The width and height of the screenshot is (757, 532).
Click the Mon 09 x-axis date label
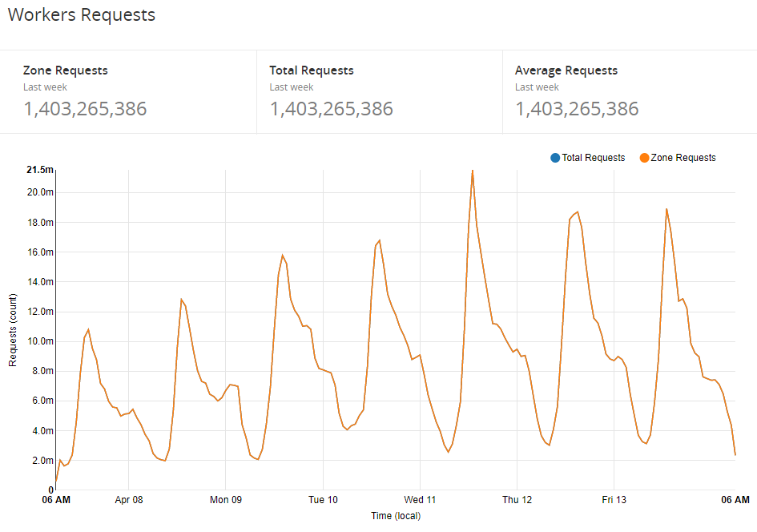[226, 500]
